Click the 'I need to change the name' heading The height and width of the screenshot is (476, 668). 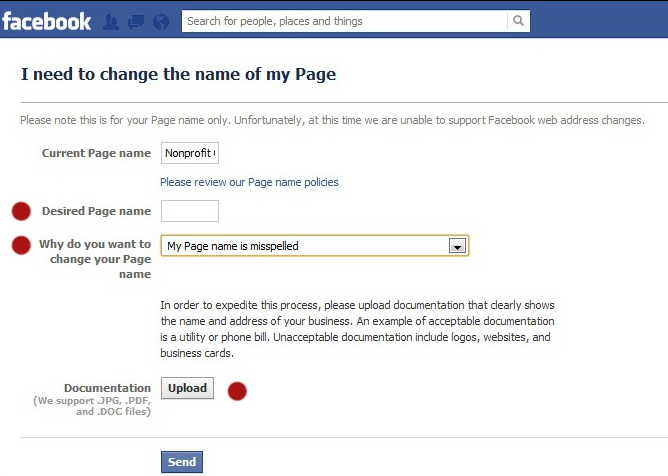tap(179, 74)
